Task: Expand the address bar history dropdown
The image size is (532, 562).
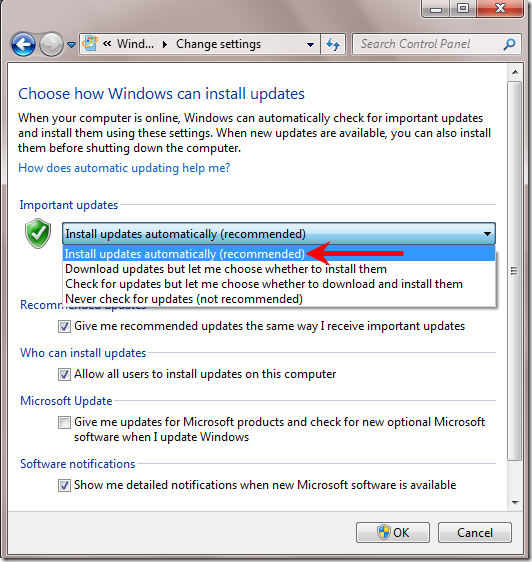Action: pyautogui.click(x=310, y=45)
